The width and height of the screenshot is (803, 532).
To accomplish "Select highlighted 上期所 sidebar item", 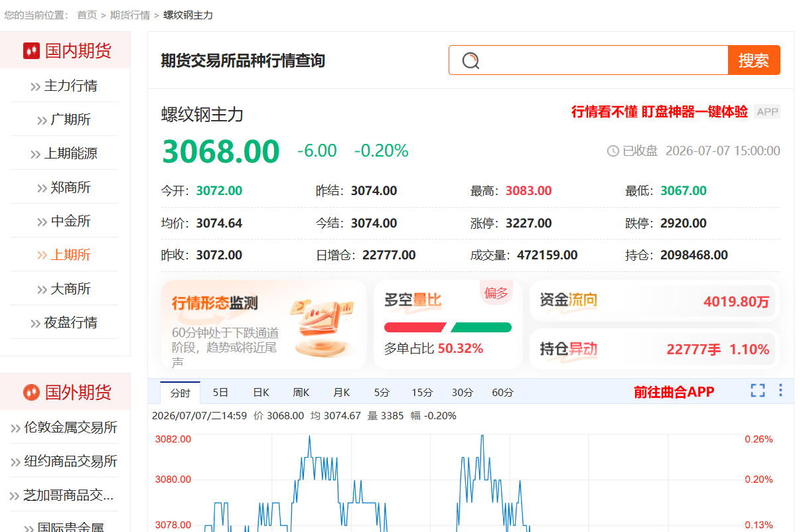I will click(x=64, y=255).
